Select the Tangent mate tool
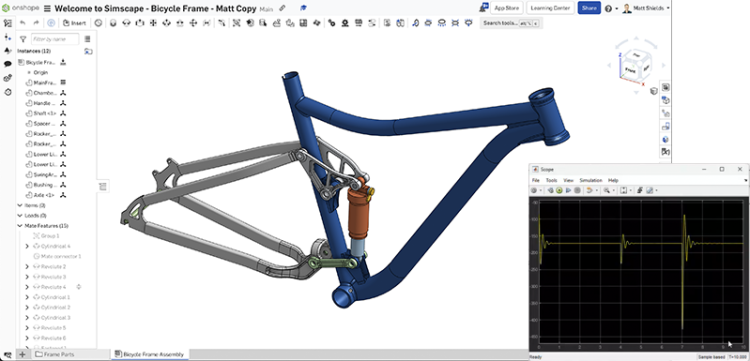The image size is (750, 361). click(221, 23)
